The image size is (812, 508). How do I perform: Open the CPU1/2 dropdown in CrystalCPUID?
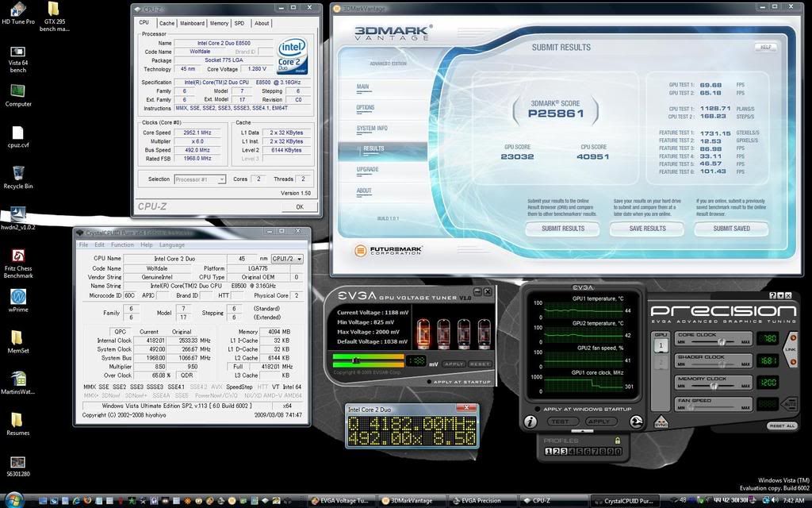tap(287, 259)
